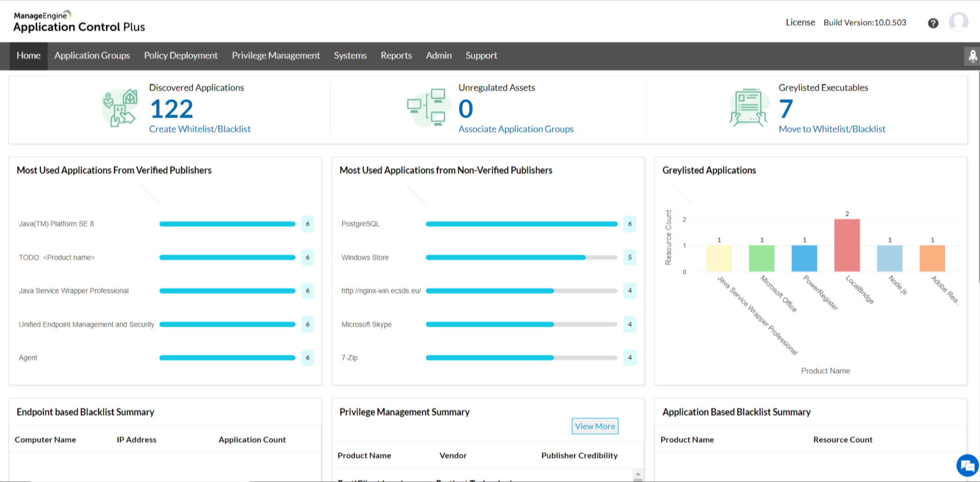Click Create Whitelist/Blacklist link

(200, 129)
